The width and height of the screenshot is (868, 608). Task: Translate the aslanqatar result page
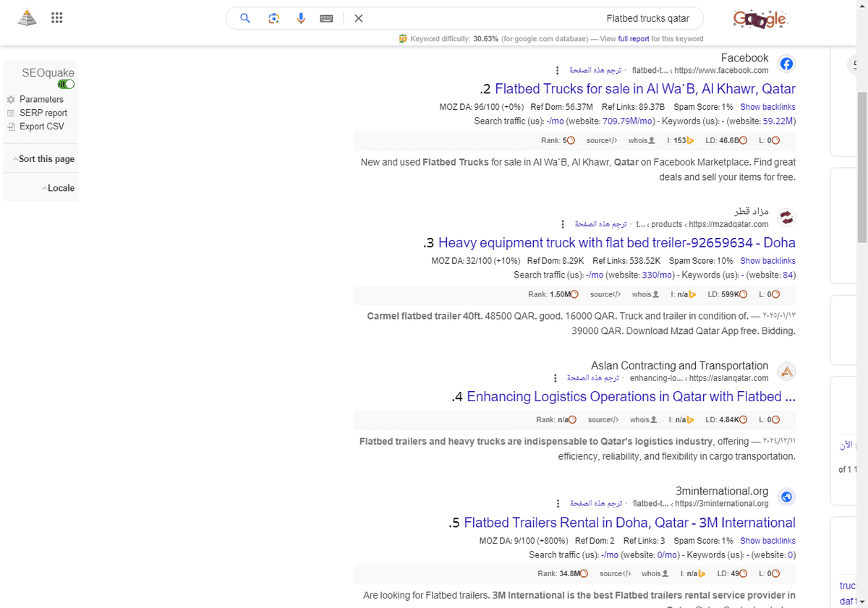point(593,378)
